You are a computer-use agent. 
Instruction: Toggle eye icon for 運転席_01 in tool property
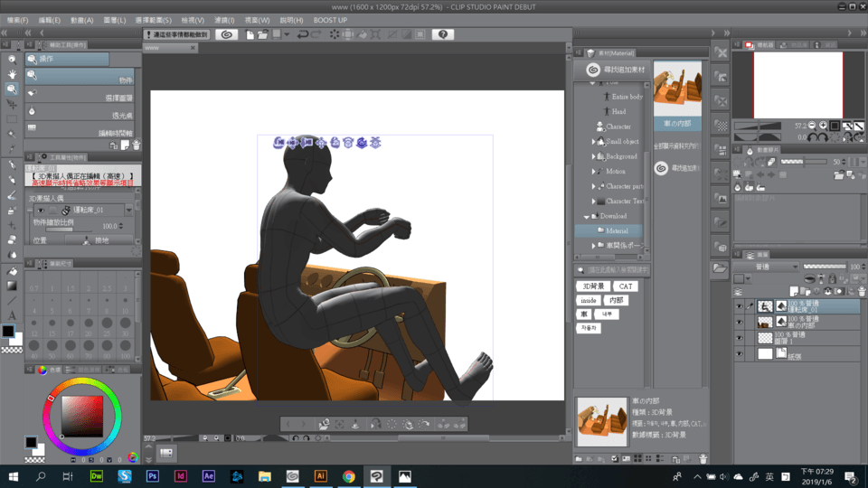tap(41, 211)
